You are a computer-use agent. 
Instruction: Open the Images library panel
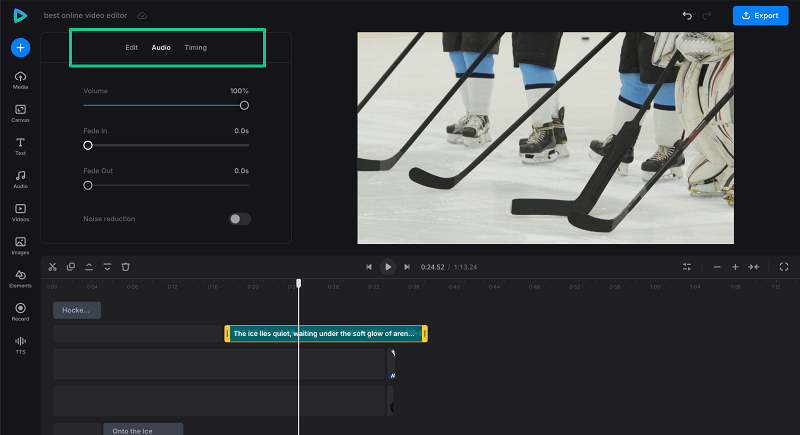(x=20, y=246)
